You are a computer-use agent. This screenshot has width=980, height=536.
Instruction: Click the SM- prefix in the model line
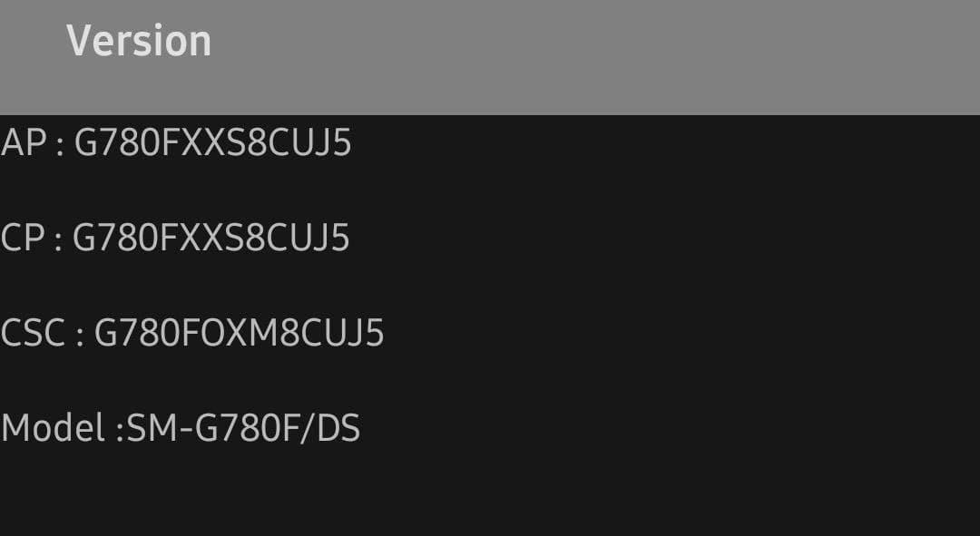pyautogui.click(x=160, y=429)
